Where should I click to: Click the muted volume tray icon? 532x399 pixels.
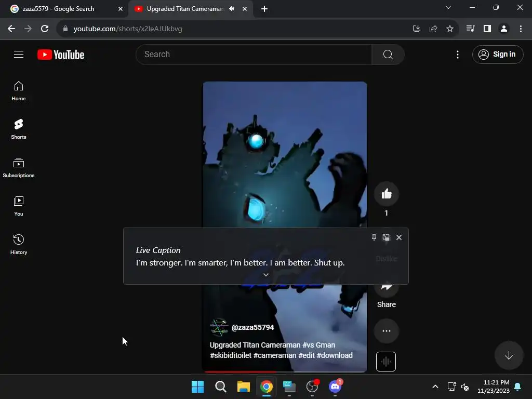coord(465,387)
